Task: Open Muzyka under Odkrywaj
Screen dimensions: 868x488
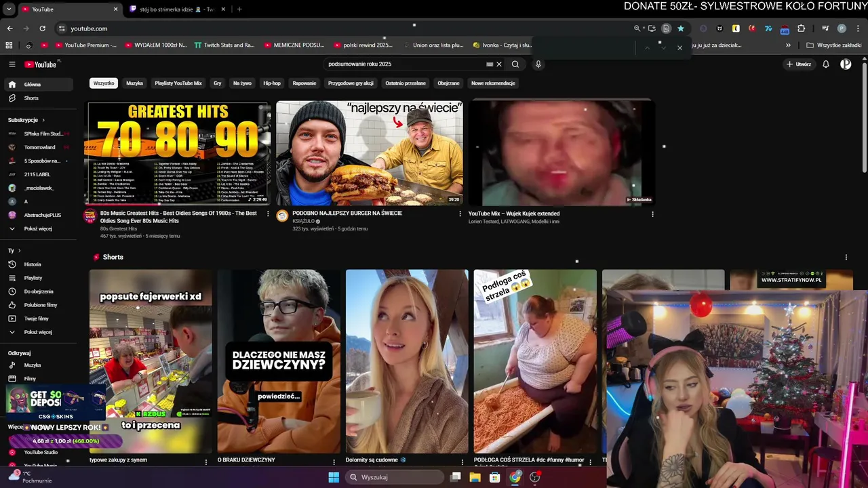Action: click(32, 365)
